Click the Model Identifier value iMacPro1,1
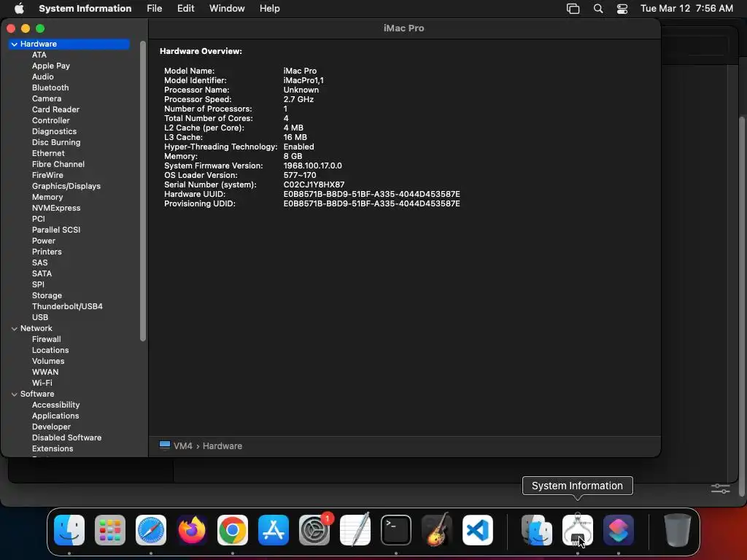 pos(303,80)
